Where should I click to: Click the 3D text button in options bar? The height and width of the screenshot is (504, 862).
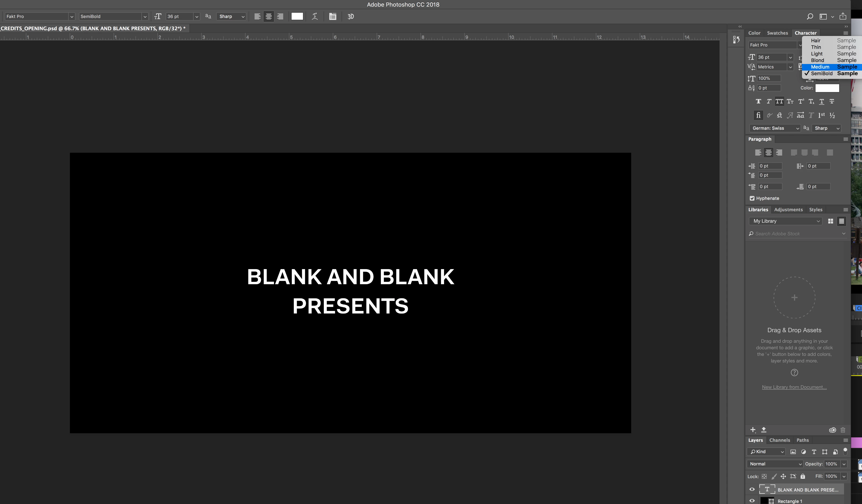[x=351, y=16]
